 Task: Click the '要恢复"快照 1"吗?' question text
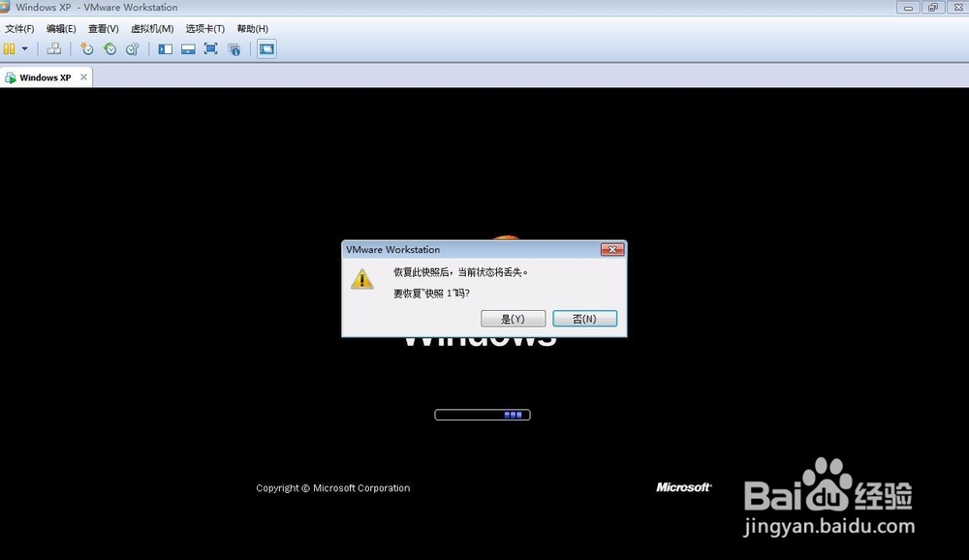tap(431, 293)
